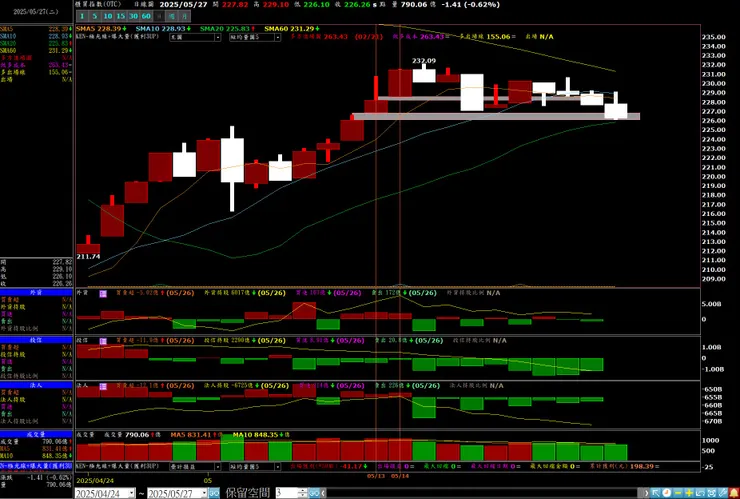The height and width of the screenshot is (499, 740).
Task: Click the GO button next to 保留空間 spinner
Action: click(314, 493)
